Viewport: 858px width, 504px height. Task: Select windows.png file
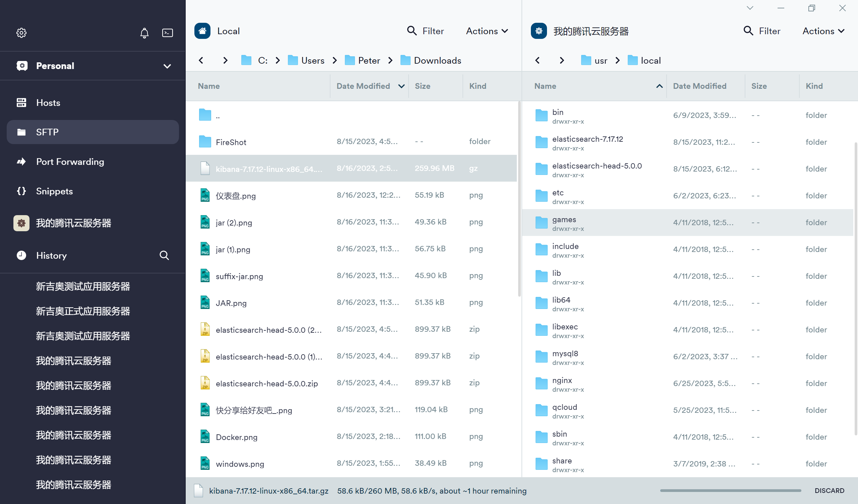point(351,463)
